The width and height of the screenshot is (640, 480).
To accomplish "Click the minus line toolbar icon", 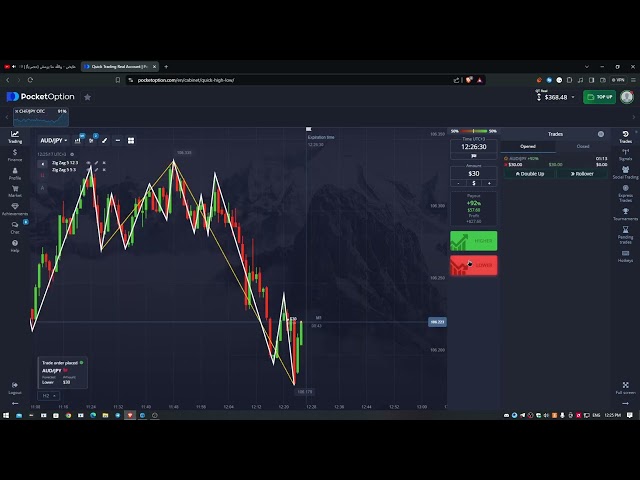I will [x=118, y=140].
